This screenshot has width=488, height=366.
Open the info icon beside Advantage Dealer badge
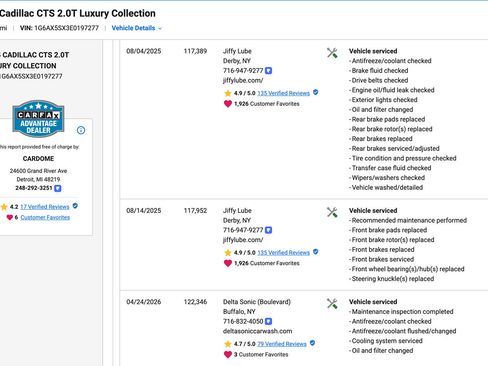coord(81,130)
